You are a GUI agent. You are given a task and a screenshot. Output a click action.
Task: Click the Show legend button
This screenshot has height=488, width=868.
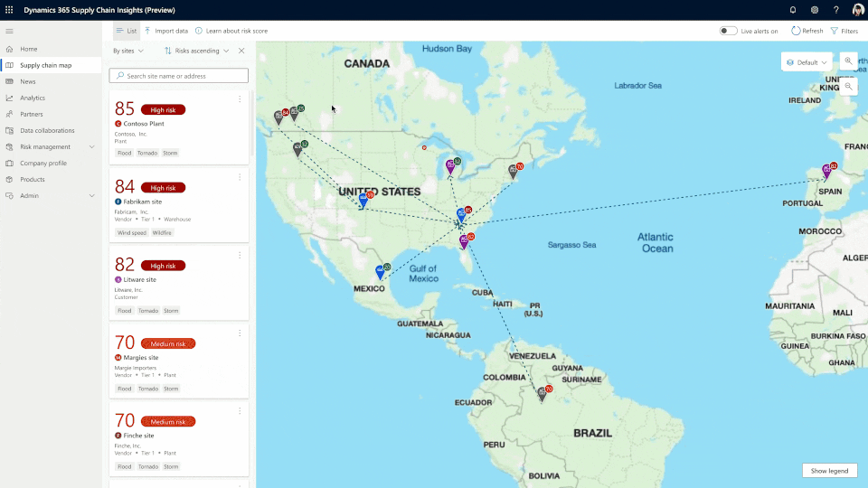[829, 471]
